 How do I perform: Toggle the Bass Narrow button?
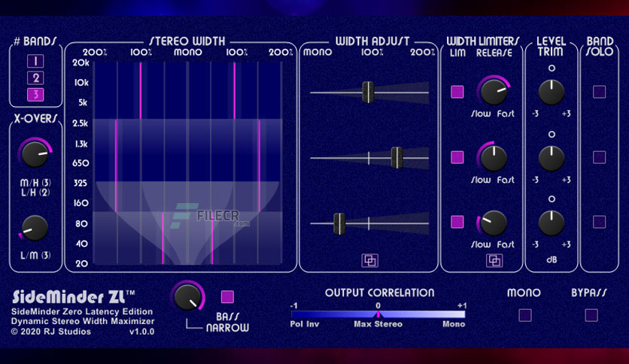(227, 296)
